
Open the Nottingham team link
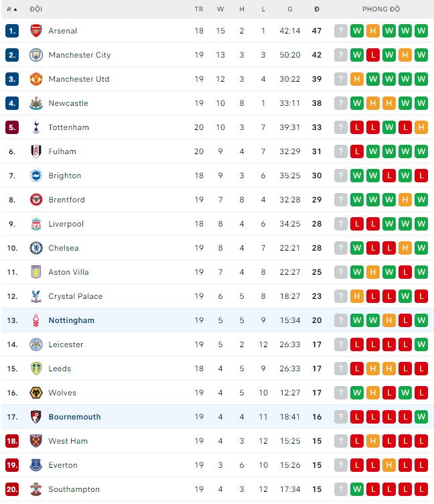pyautogui.click(x=71, y=320)
